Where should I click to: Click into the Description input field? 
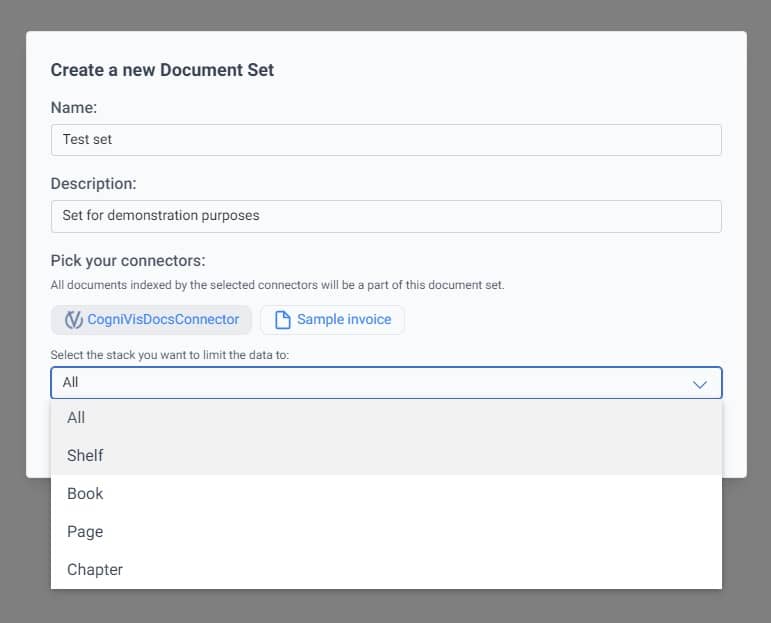[385, 216]
